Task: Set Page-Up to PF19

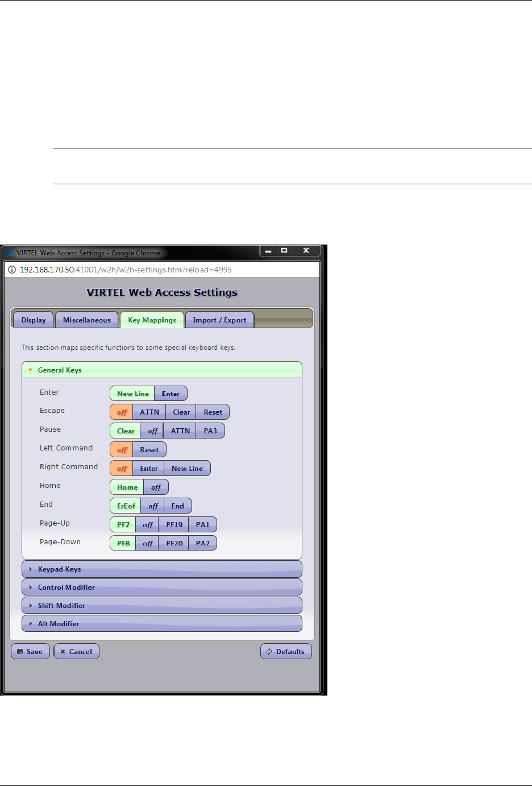Action: coord(174,525)
